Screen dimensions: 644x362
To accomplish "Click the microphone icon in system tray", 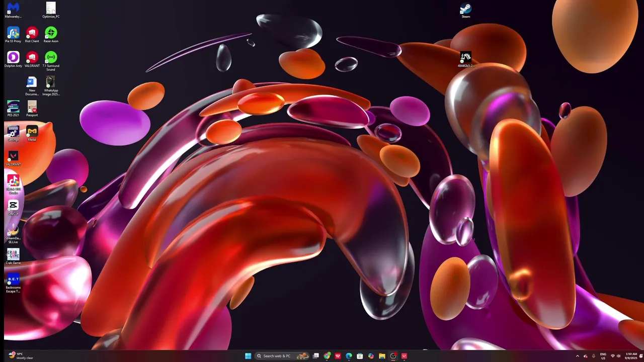I will point(594,356).
